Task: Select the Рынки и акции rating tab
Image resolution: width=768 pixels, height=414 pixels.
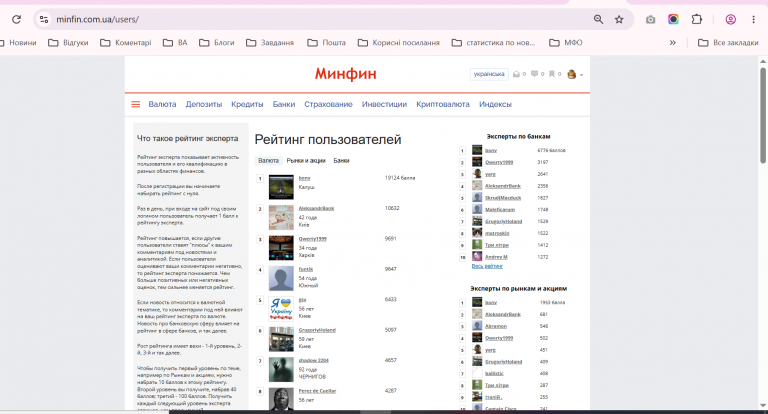Action: (x=306, y=161)
